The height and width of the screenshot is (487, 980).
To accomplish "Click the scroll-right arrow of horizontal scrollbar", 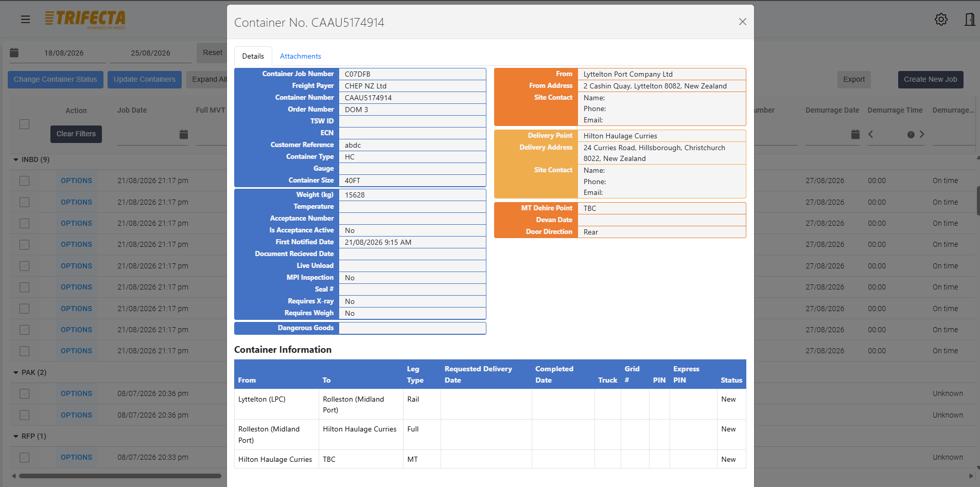I will coord(971,476).
